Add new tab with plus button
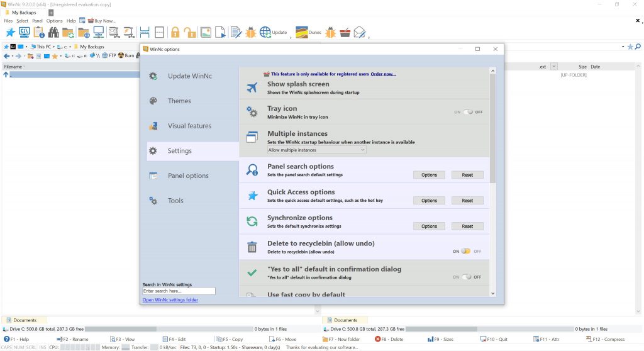The width and height of the screenshot is (644, 351). (x=51, y=13)
